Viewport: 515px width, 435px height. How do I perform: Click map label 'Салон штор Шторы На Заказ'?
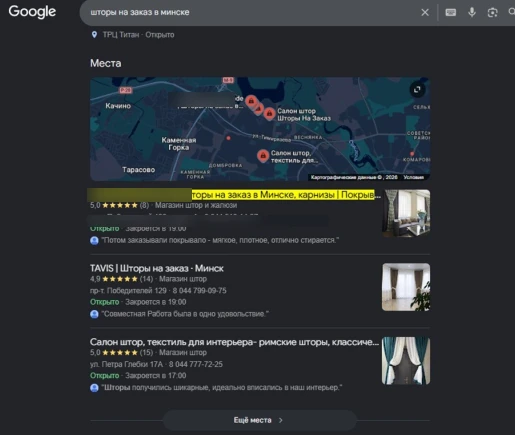tap(304, 115)
